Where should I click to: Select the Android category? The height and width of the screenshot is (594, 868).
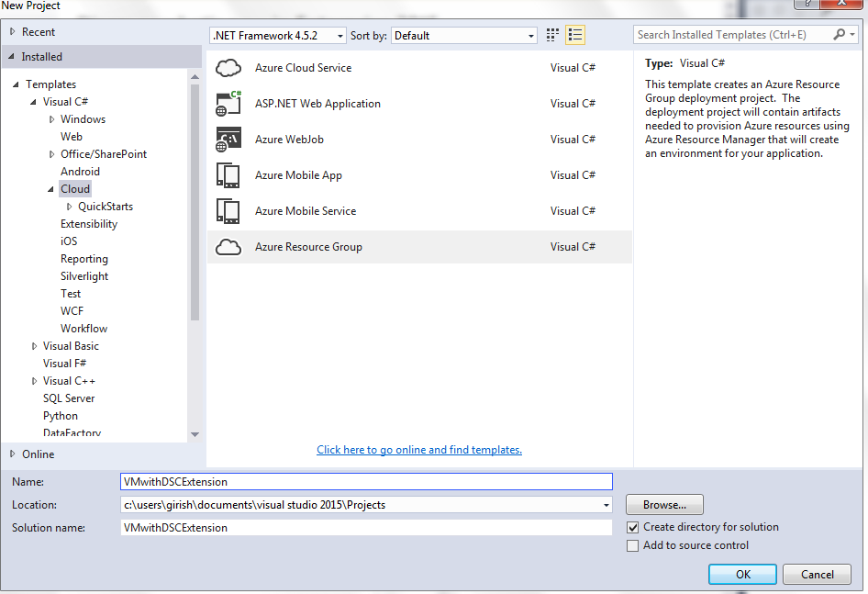pyautogui.click(x=80, y=171)
